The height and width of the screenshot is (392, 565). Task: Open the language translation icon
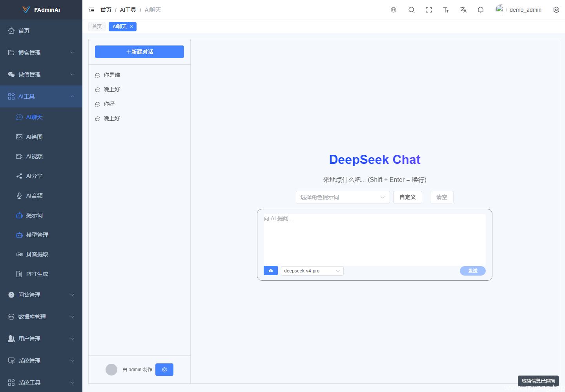tap(463, 10)
